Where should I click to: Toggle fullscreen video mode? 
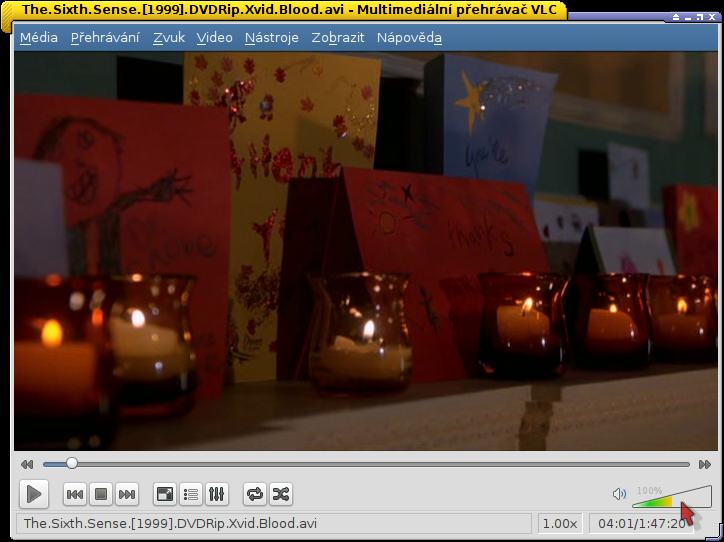[165, 494]
